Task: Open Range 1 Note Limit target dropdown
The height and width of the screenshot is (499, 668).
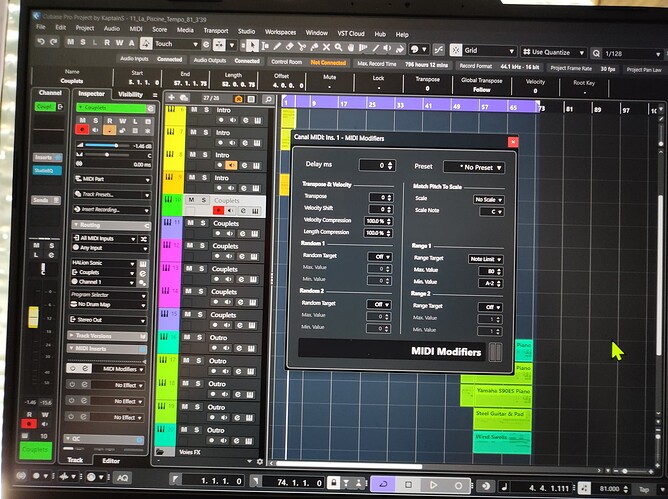Action: [x=485, y=259]
